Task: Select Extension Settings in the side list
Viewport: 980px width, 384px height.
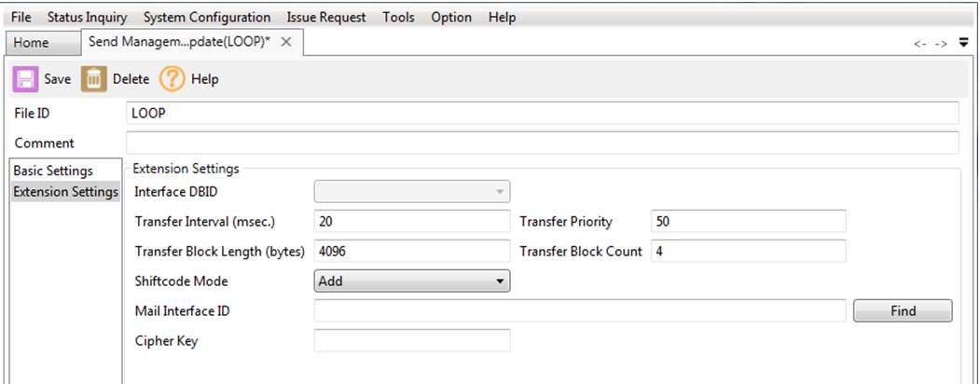Action: (65, 192)
